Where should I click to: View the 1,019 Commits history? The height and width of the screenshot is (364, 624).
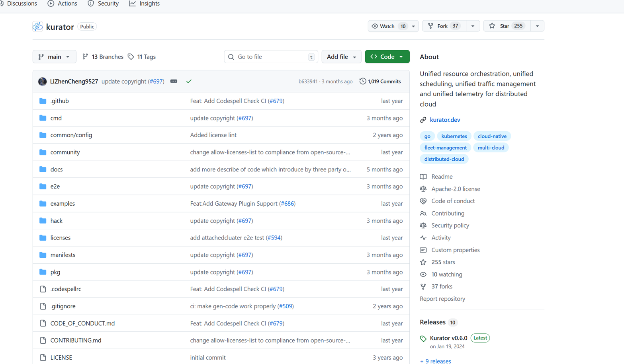(380, 81)
